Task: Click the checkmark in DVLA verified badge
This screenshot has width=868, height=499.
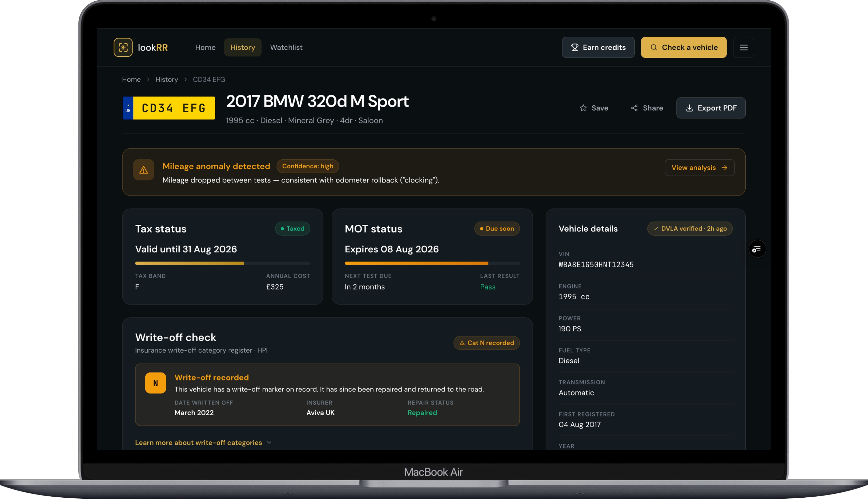Action: [x=656, y=229]
